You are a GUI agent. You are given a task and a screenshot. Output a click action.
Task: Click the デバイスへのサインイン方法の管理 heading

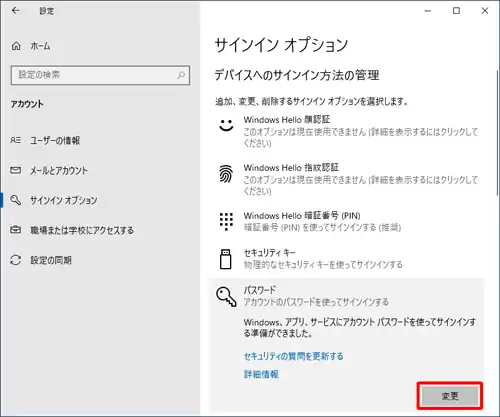(297, 75)
